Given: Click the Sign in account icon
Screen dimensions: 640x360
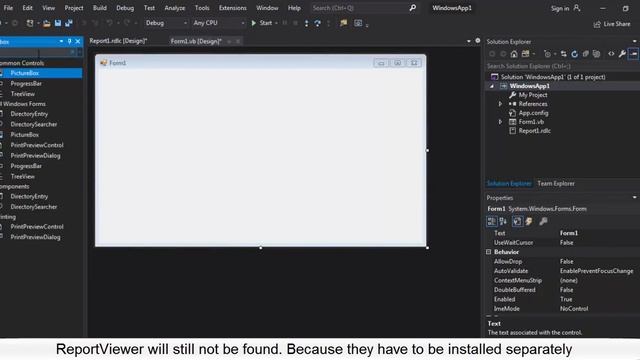Looking at the screenshot, I should click(577, 8).
